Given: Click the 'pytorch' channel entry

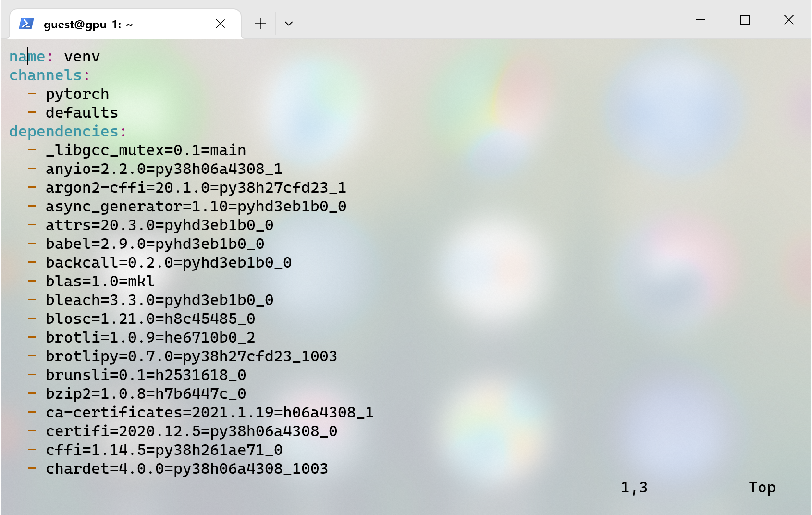Looking at the screenshot, I should (x=77, y=94).
